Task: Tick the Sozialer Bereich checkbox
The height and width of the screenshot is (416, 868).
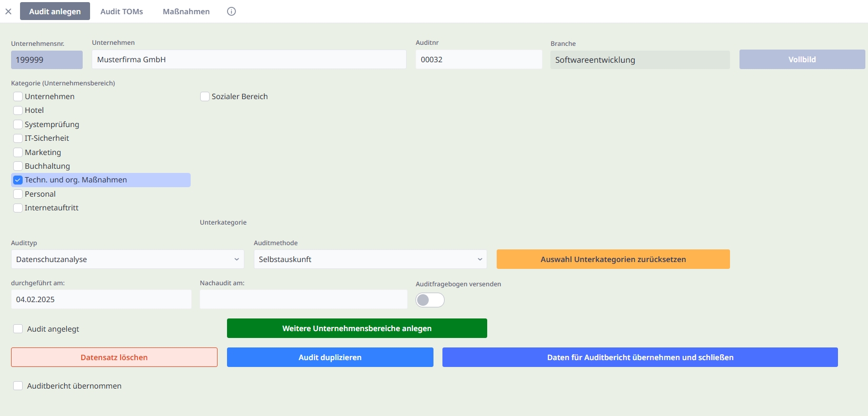Action: click(x=205, y=96)
